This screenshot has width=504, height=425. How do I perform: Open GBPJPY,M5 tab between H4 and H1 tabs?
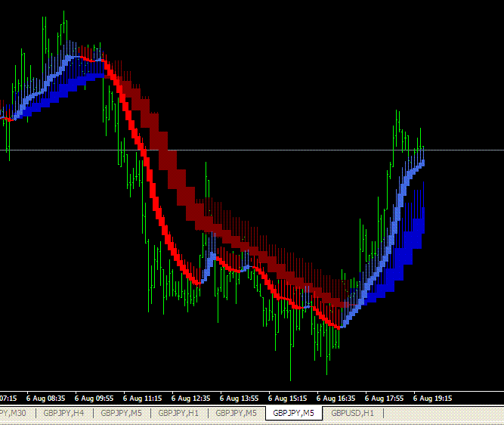(121, 413)
